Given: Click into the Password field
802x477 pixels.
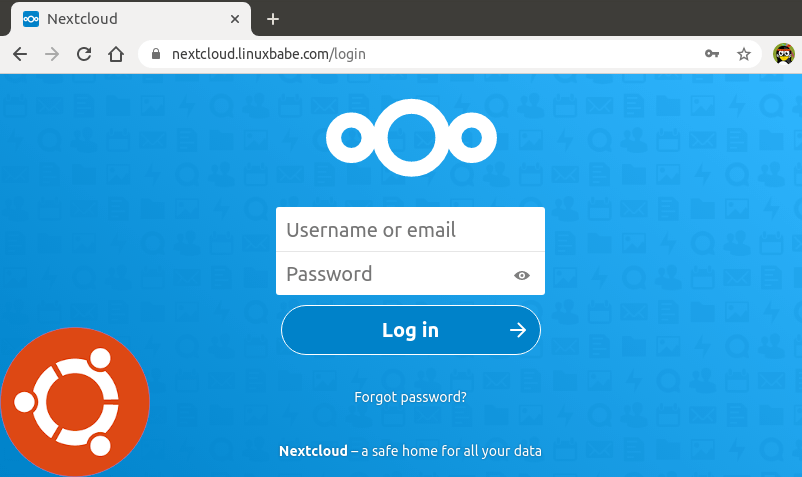Looking at the screenshot, I should pos(395,274).
